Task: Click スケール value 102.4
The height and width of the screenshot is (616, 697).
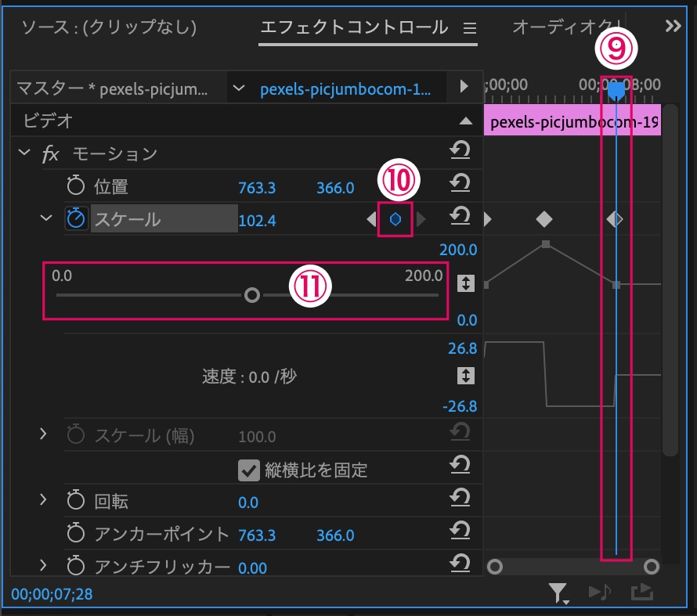Action: tap(257, 221)
